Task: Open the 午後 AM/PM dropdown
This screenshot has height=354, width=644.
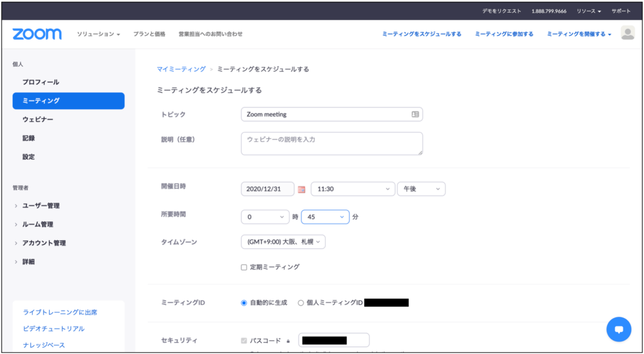Action: [421, 189]
